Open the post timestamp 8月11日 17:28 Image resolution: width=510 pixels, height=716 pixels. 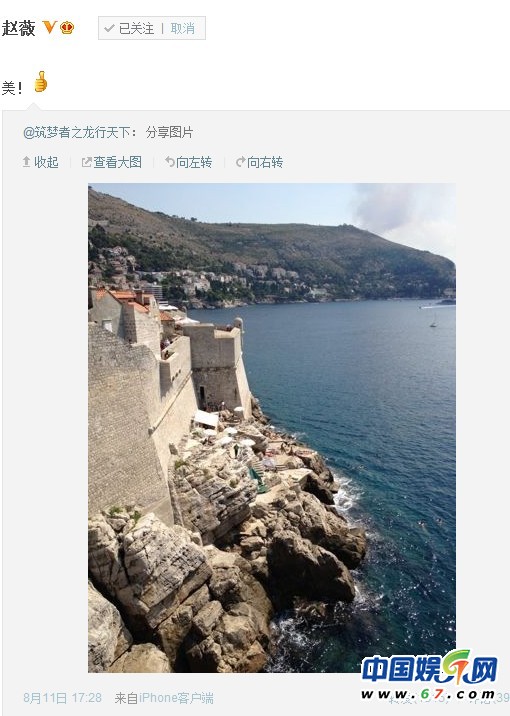tap(63, 698)
